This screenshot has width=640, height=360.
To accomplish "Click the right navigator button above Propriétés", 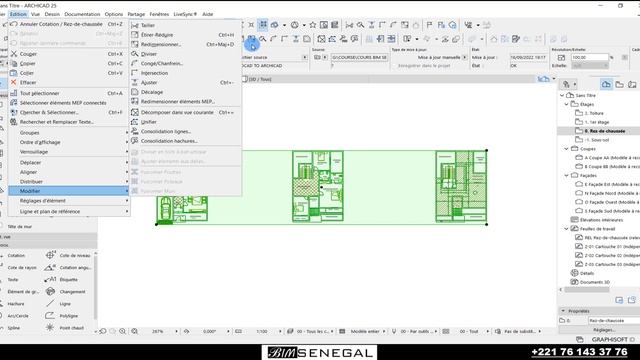I will 632,300.
